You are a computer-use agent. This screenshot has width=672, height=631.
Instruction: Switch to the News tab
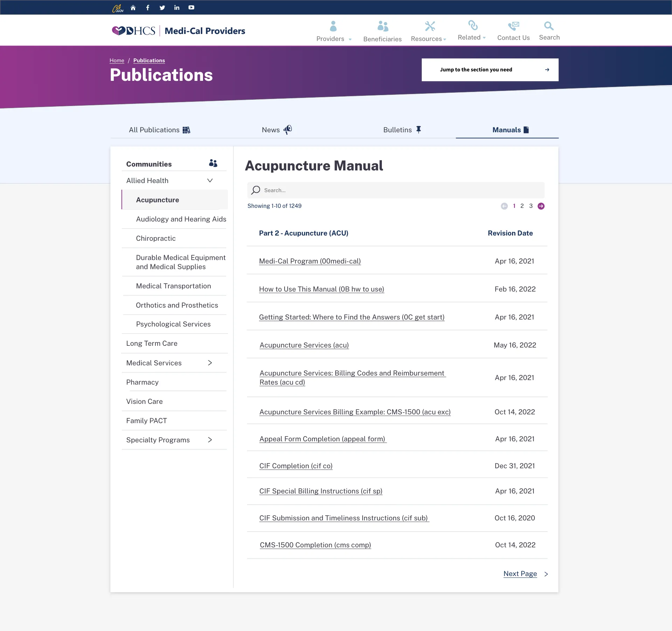pos(276,130)
